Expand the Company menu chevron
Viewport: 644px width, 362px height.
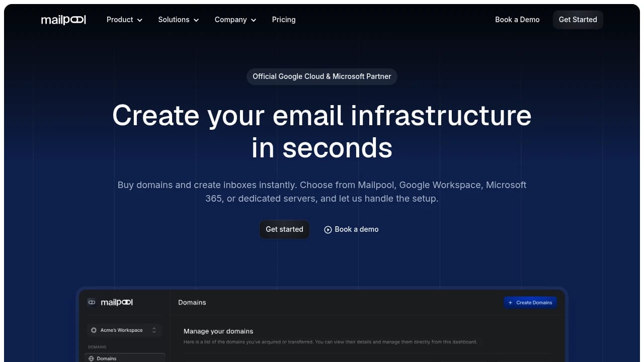point(253,20)
